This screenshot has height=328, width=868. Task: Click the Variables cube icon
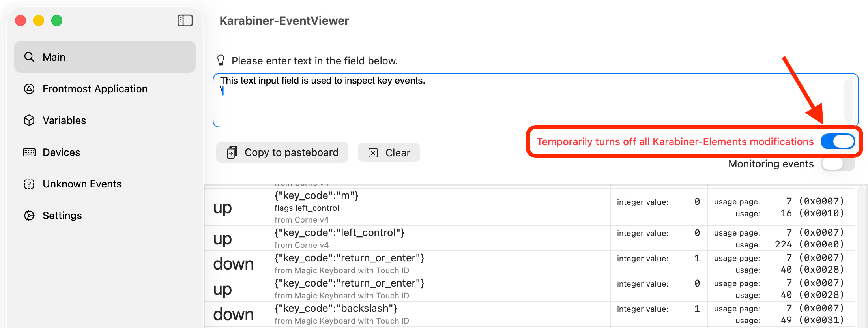tap(29, 120)
